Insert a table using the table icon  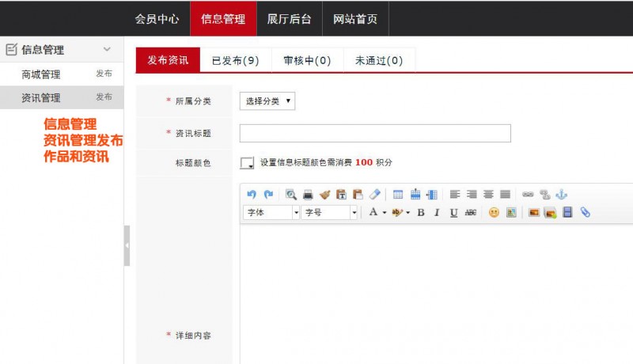[398, 194]
